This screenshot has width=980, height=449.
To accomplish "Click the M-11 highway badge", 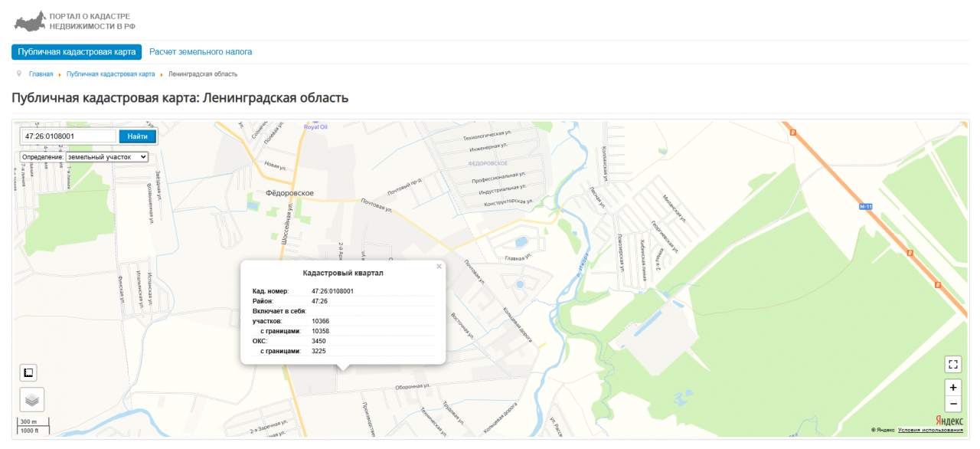I will click(865, 207).
